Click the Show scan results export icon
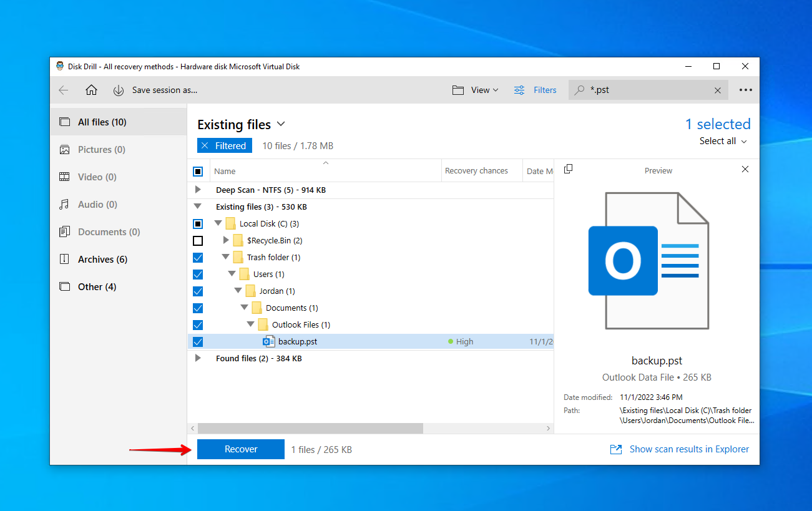 pyautogui.click(x=616, y=449)
